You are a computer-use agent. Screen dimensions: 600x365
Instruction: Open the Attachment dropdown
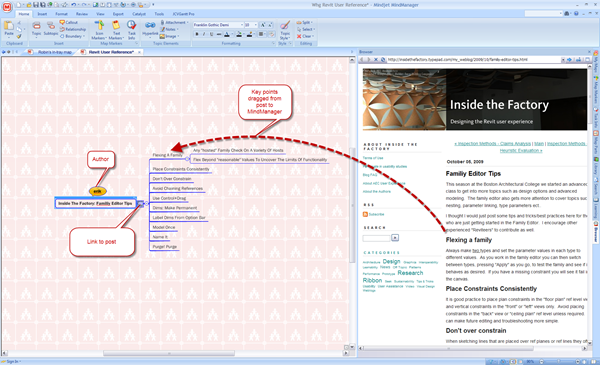tap(174, 23)
